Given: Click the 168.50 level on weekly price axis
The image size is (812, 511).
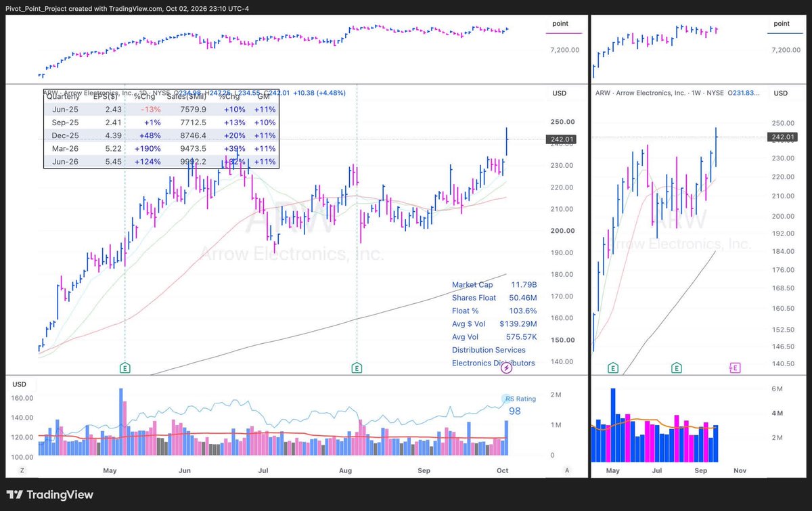Looking at the screenshot, I should 782,288.
